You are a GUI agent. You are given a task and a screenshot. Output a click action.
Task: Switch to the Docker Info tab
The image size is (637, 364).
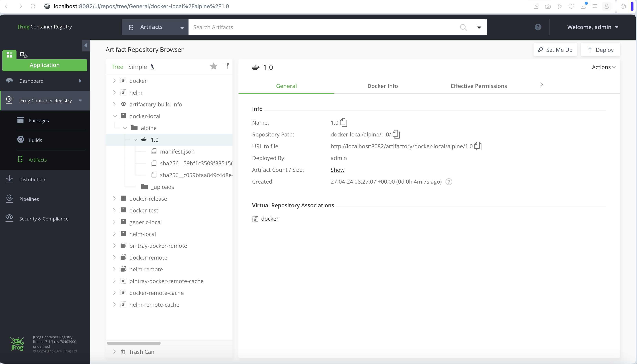(x=383, y=86)
